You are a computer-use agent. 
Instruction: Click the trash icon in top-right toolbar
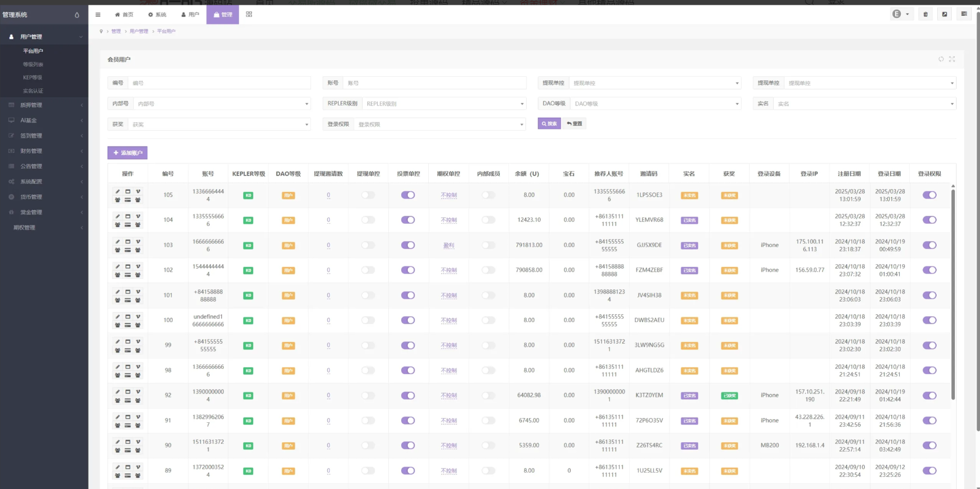click(x=926, y=15)
